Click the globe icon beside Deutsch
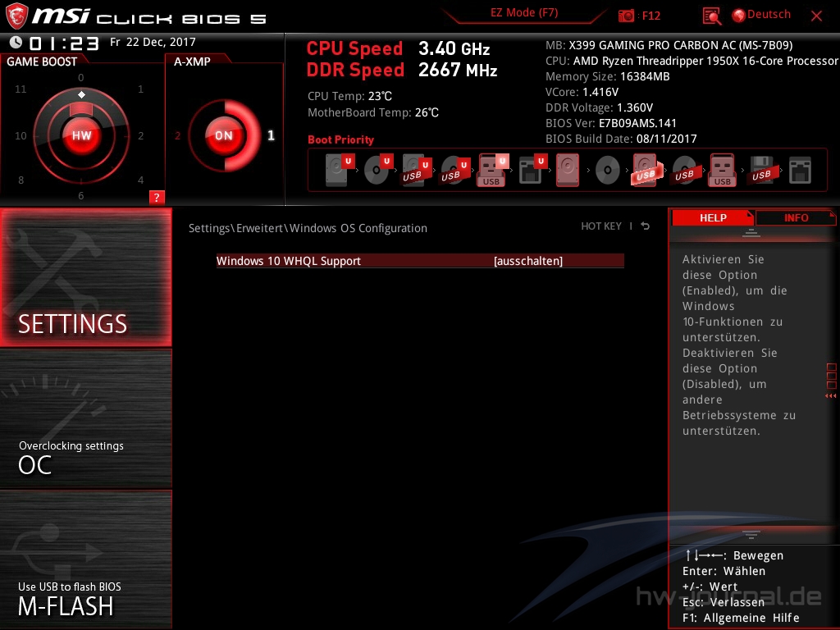The height and width of the screenshot is (630, 840). (x=738, y=16)
